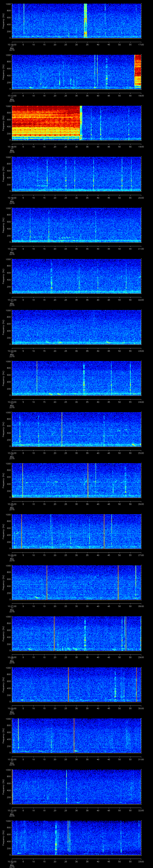Click the loud red noise band in the 10:18:00 spectrogram
This screenshot has width=153, height=868.
tap(46, 123)
